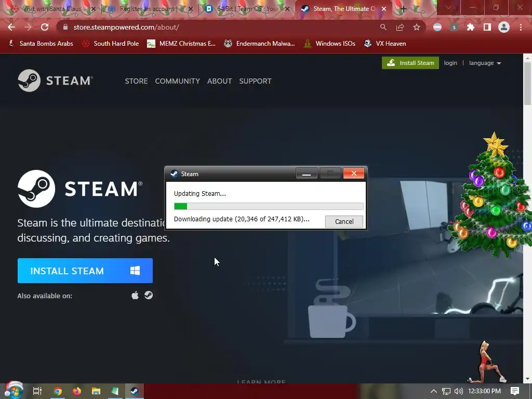Click the Steam logo in the page header
The height and width of the screenshot is (399, 532).
[x=55, y=81]
